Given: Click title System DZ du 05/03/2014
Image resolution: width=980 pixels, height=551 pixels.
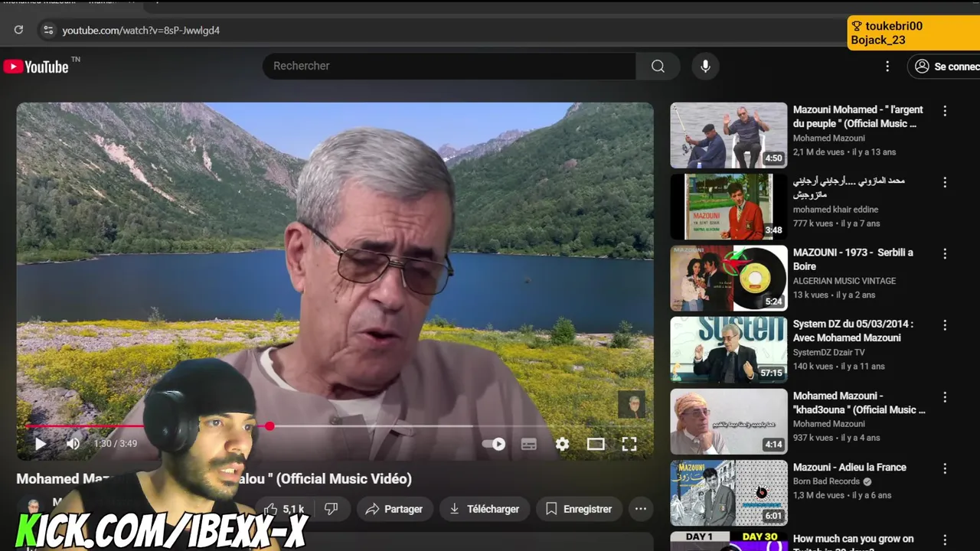Looking at the screenshot, I should click(x=853, y=331).
